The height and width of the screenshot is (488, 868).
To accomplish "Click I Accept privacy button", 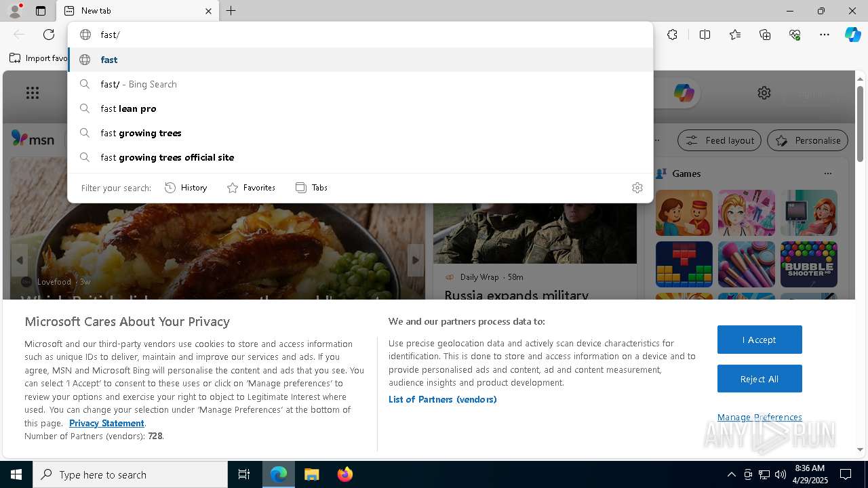I will pos(759,340).
